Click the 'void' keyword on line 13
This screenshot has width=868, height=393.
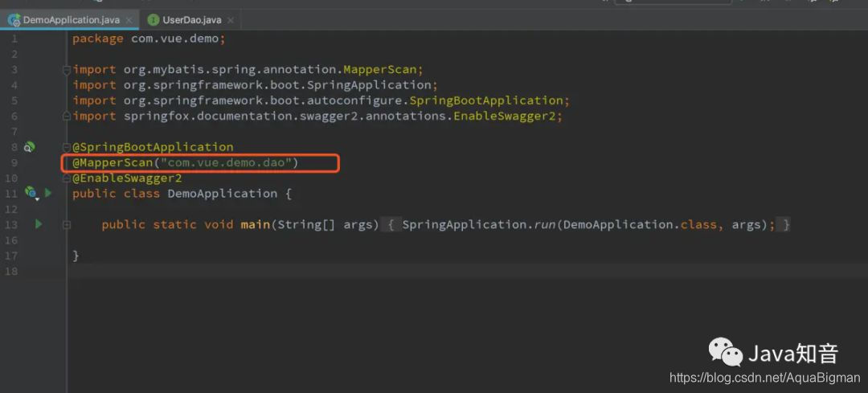pyautogui.click(x=219, y=225)
